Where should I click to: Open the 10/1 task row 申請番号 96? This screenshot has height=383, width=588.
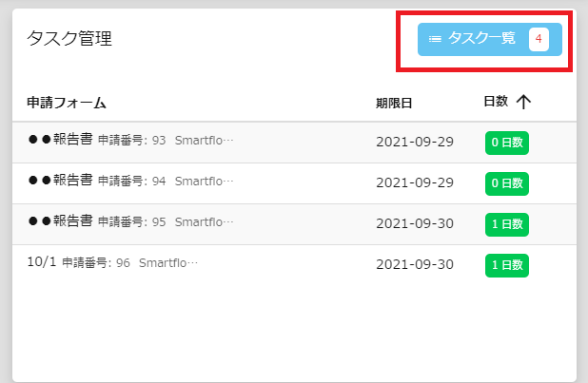[294, 265]
